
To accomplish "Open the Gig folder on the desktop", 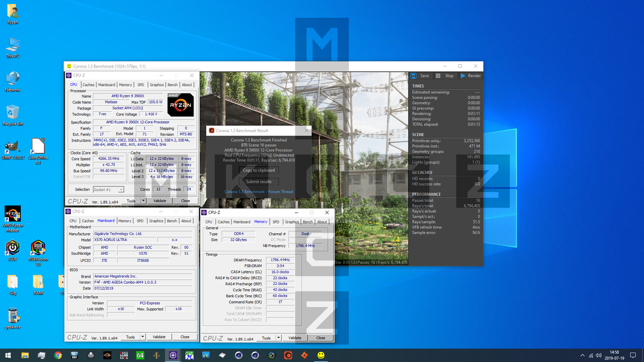I will (13, 284).
